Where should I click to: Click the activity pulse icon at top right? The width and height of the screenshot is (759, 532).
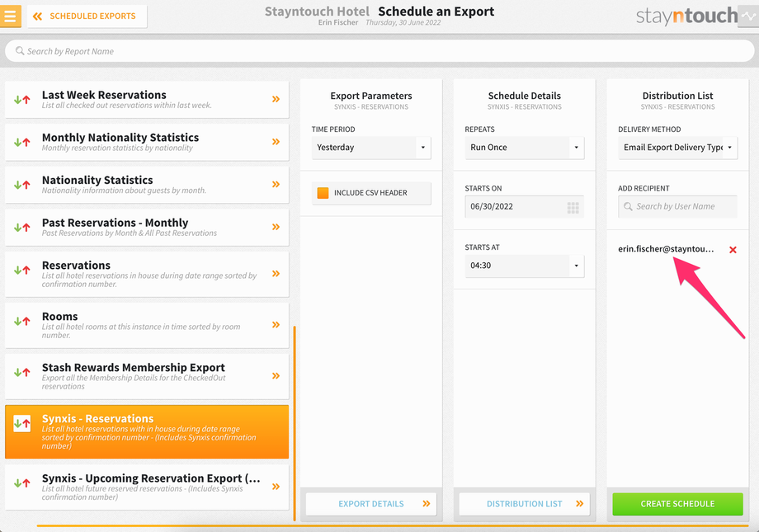point(748,16)
